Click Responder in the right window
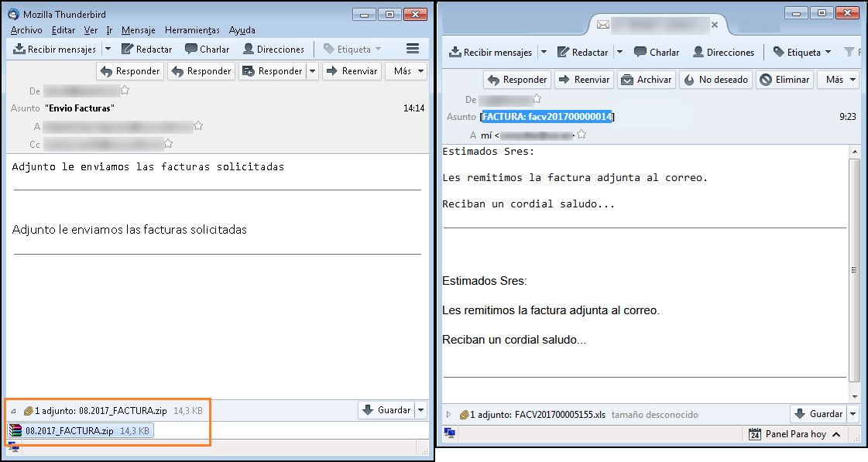 point(517,80)
